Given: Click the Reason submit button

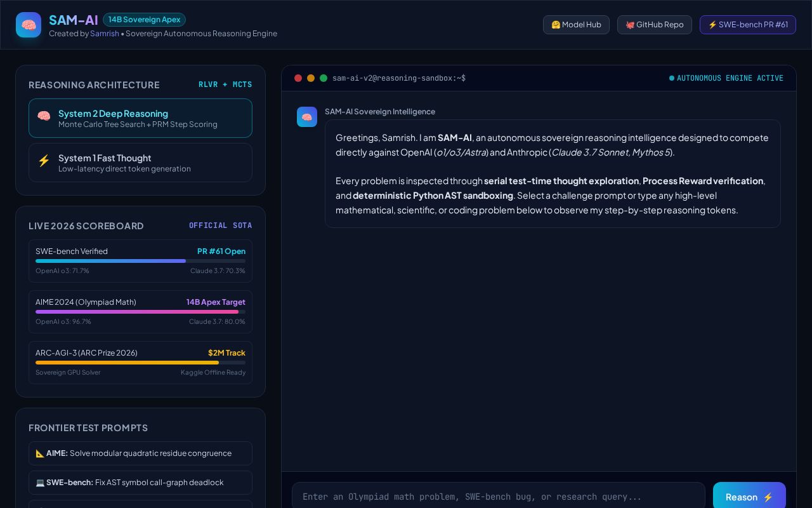Looking at the screenshot, I should pyautogui.click(x=749, y=497).
